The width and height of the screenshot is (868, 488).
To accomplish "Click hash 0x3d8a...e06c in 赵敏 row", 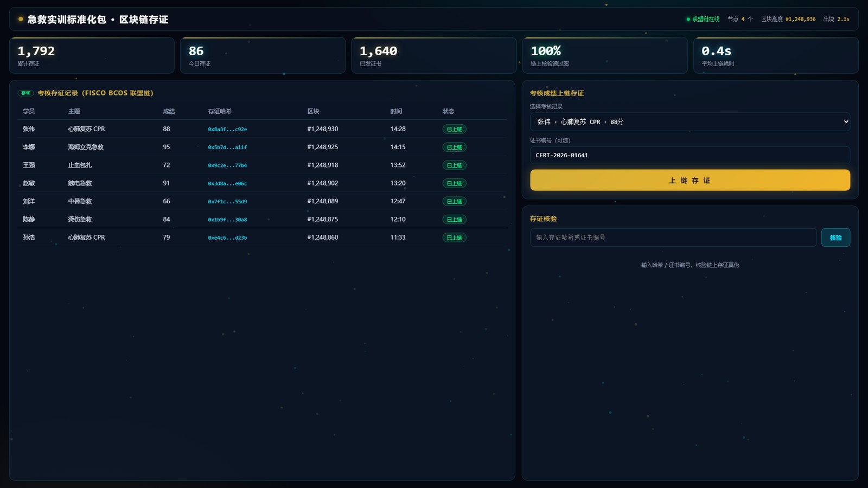I will click(227, 183).
